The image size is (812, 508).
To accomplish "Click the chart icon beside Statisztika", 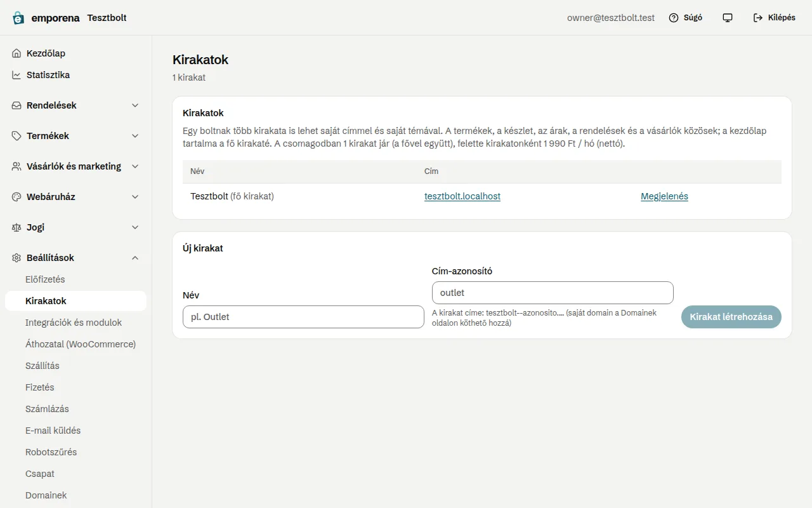I will point(16,75).
